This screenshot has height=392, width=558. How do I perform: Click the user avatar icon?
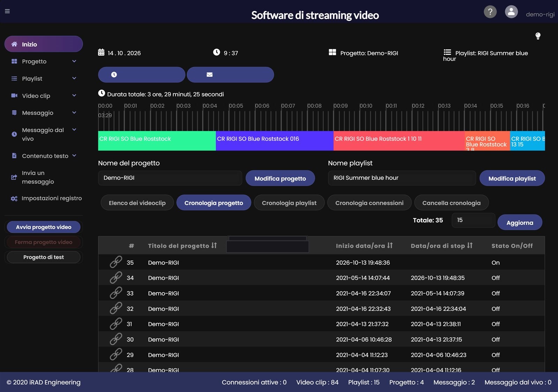click(511, 12)
